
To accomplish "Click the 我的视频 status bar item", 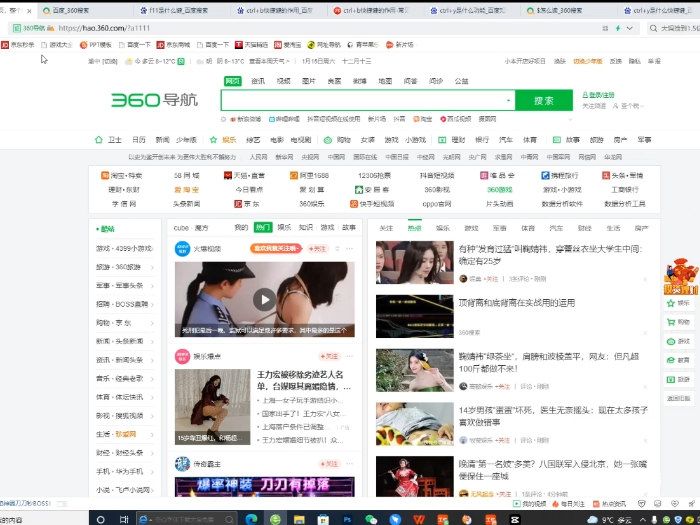I will [529, 504].
